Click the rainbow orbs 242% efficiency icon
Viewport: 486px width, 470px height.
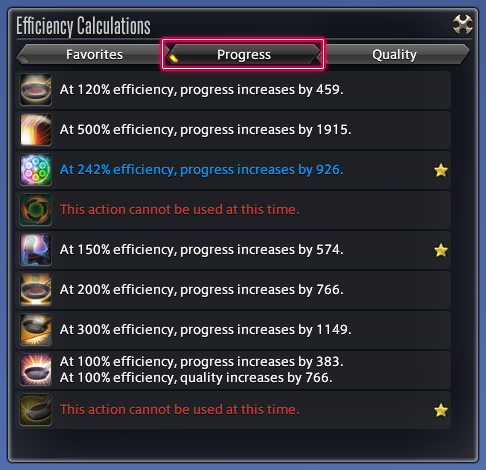coord(36,170)
